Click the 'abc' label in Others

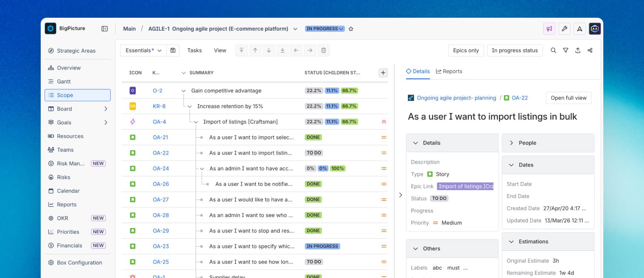pos(437,268)
